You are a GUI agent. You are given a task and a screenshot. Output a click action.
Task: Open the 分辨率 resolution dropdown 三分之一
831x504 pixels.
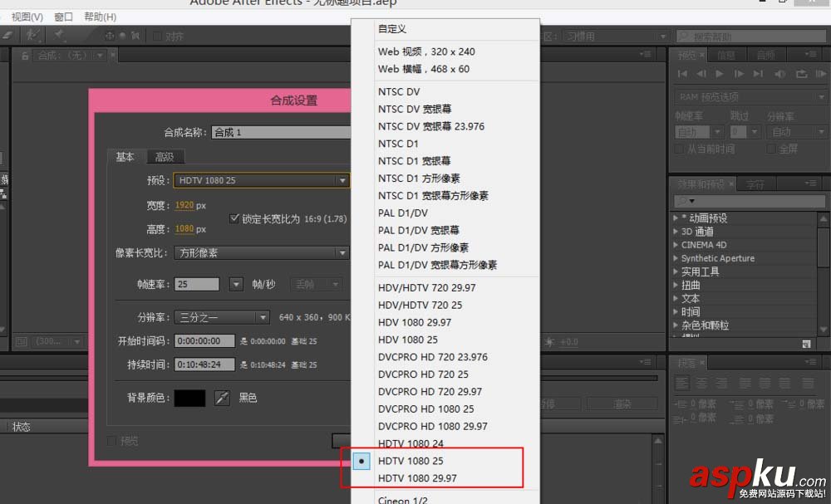pyautogui.click(x=222, y=317)
